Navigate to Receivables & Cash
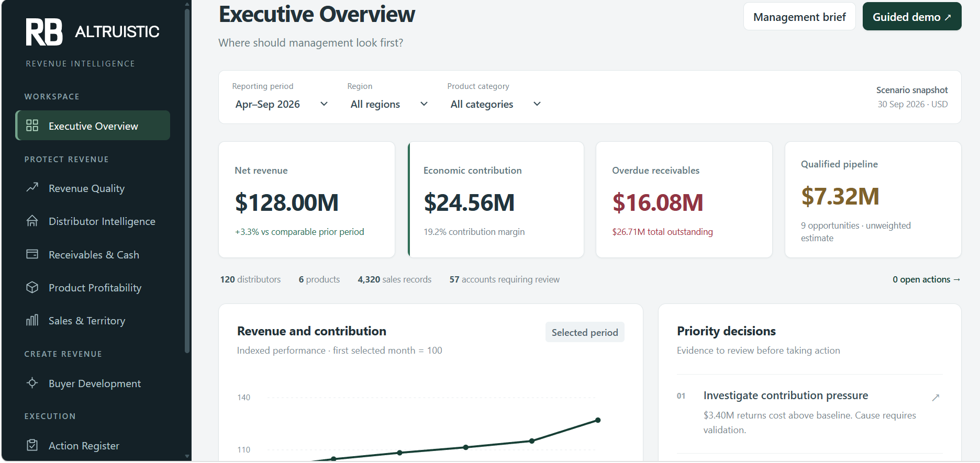Screen dimensions: 980x463 coord(93,255)
